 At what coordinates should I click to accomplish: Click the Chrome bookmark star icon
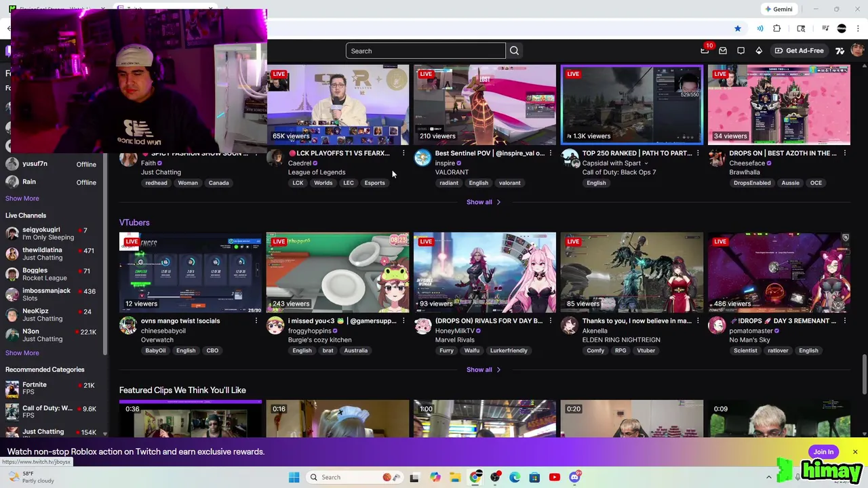[738, 28]
